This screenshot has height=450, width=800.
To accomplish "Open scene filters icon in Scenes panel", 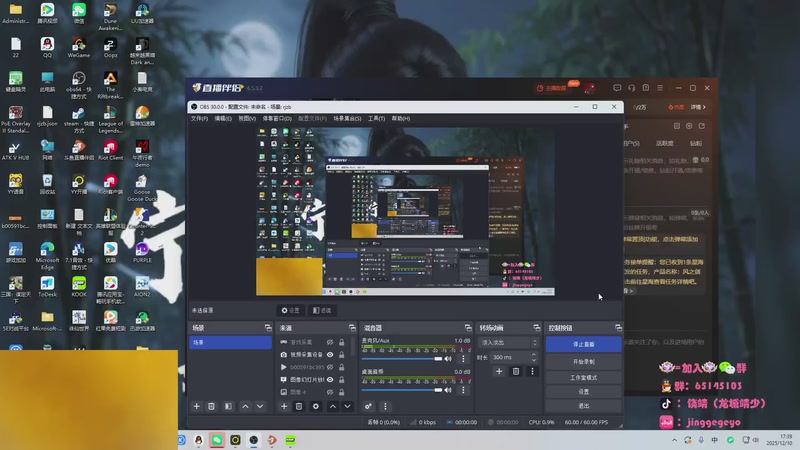I will point(228,406).
